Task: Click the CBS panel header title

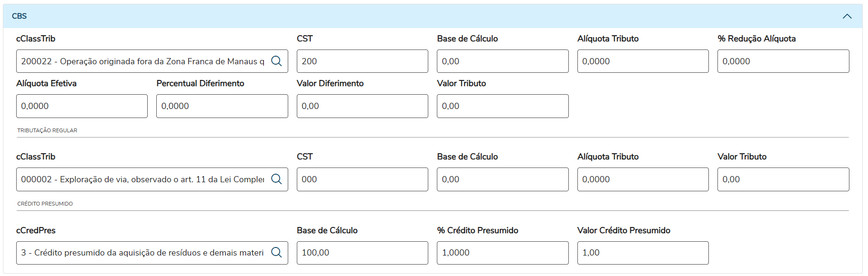Action: point(20,16)
